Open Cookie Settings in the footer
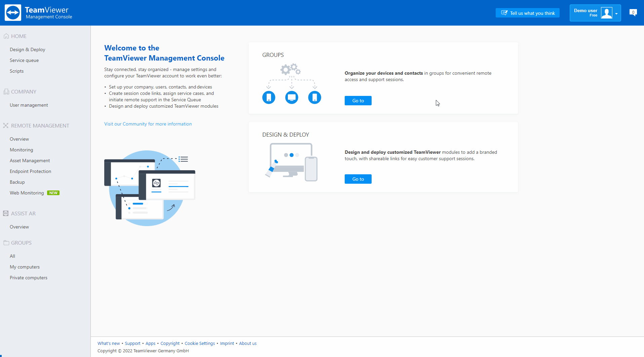The image size is (644, 357). (200, 343)
